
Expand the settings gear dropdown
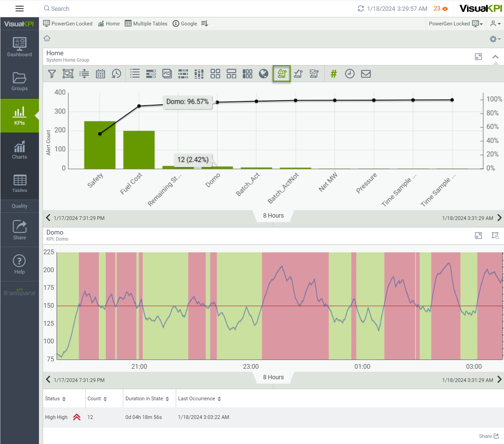tap(495, 39)
